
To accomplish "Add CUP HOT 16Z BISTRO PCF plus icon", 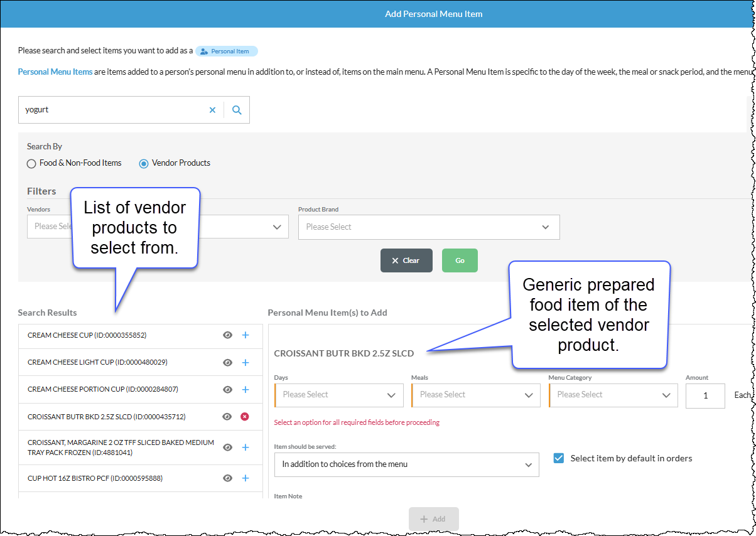I will coord(246,478).
